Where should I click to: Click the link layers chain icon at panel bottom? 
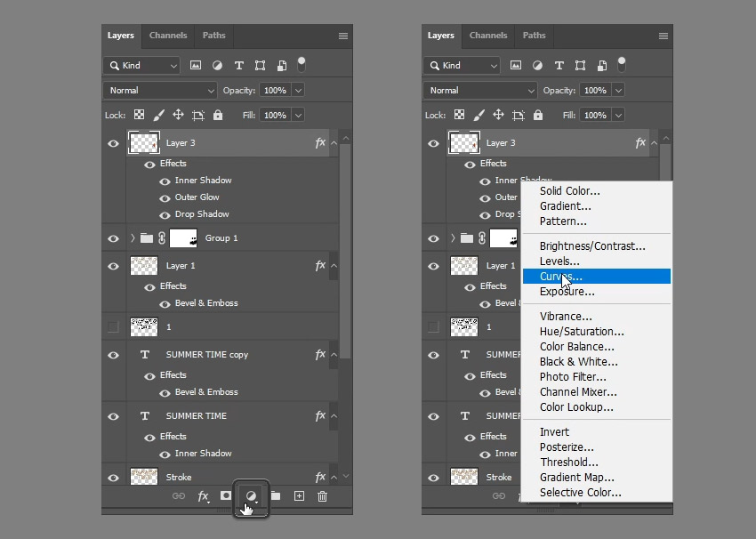pyautogui.click(x=179, y=496)
